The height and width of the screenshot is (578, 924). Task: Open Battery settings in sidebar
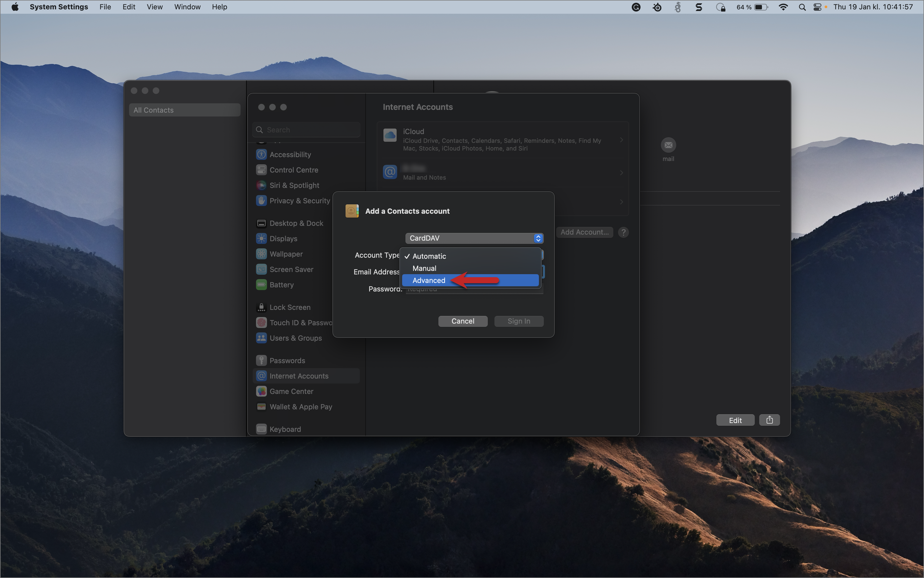[x=293, y=285]
